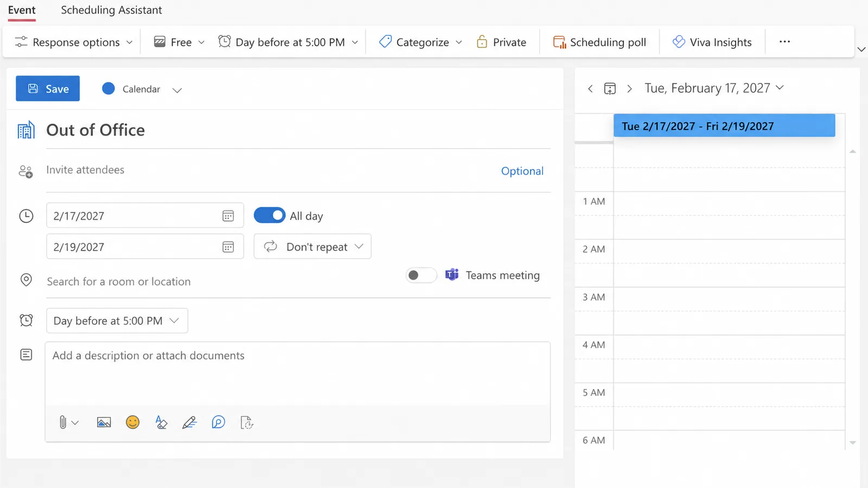Screen dimensions: 868x488
Task: Open the start date calendar picker icon
Action: (x=228, y=216)
